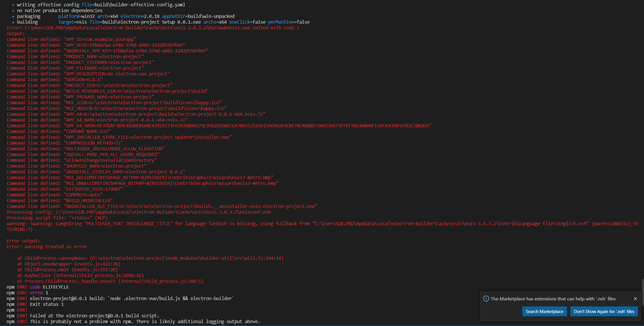This screenshot has width=644, height=326.
Task: Click the 'npm ERR! code ELIFECYCLE' line
Action: (x=37, y=287)
